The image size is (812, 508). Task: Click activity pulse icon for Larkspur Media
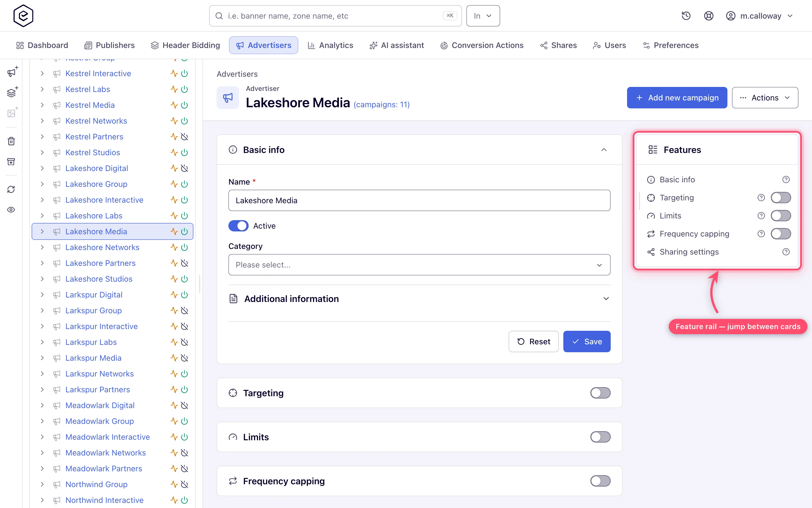tap(174, 358)
